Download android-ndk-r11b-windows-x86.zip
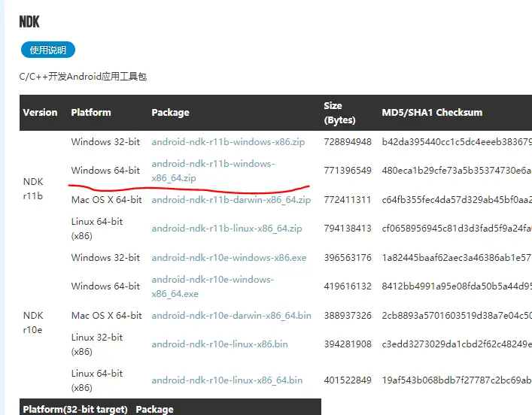Viewport: 532px width, 415px height. (x=228, y=142)
